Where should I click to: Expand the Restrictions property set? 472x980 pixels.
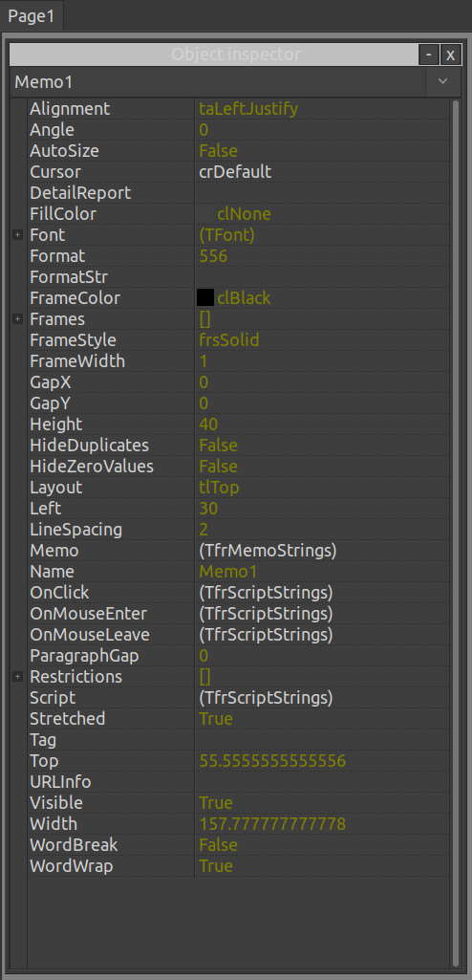pos(17,677)
